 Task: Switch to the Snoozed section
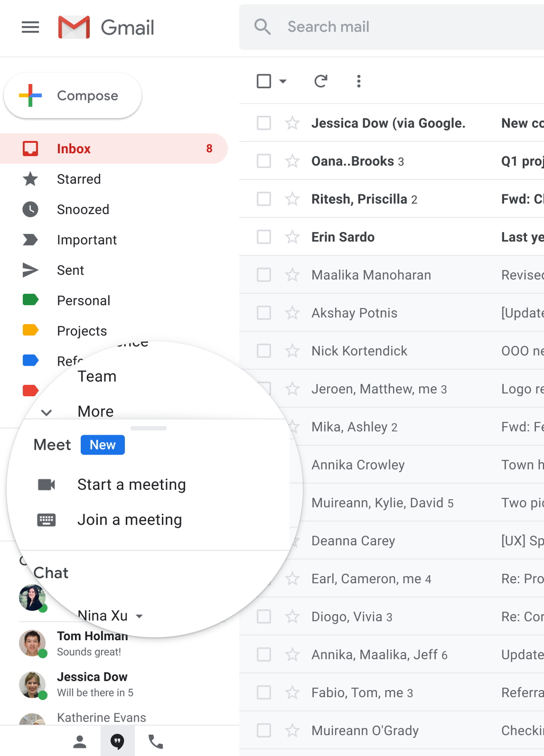[x=83, y=209]
